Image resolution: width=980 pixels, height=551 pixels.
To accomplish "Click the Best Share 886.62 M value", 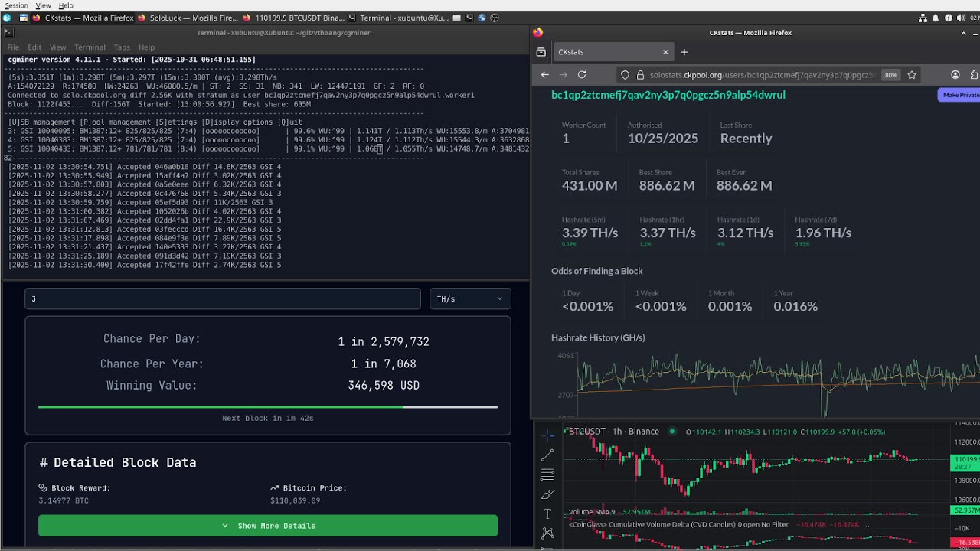I will pos(667,186).
